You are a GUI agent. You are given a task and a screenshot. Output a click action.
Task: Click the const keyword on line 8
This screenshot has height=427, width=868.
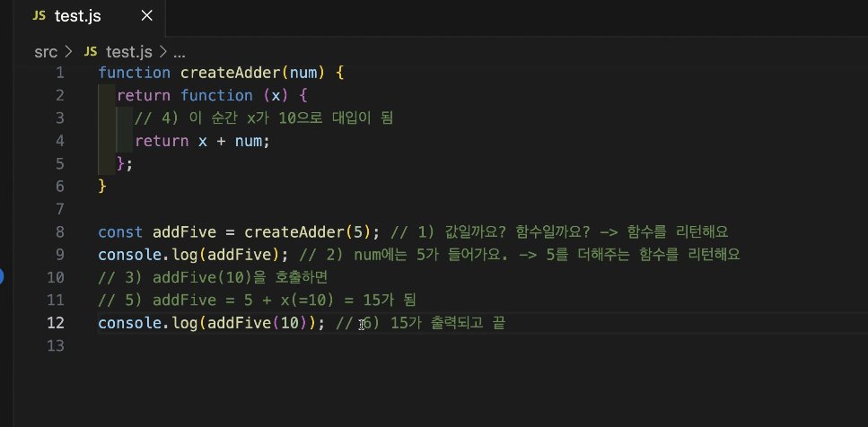[120, 231]
